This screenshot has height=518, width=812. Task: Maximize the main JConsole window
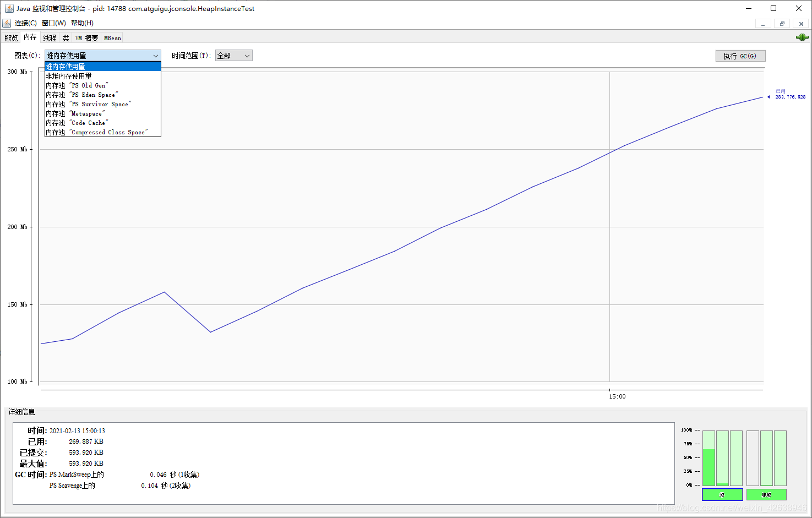pyautogui.click(x=773, y=8)
